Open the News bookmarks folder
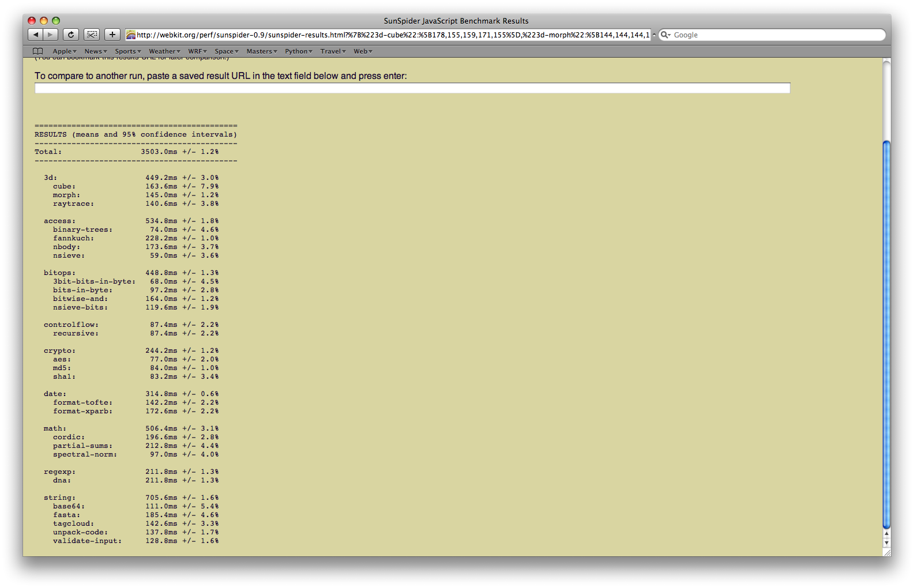 click(96, 51)
